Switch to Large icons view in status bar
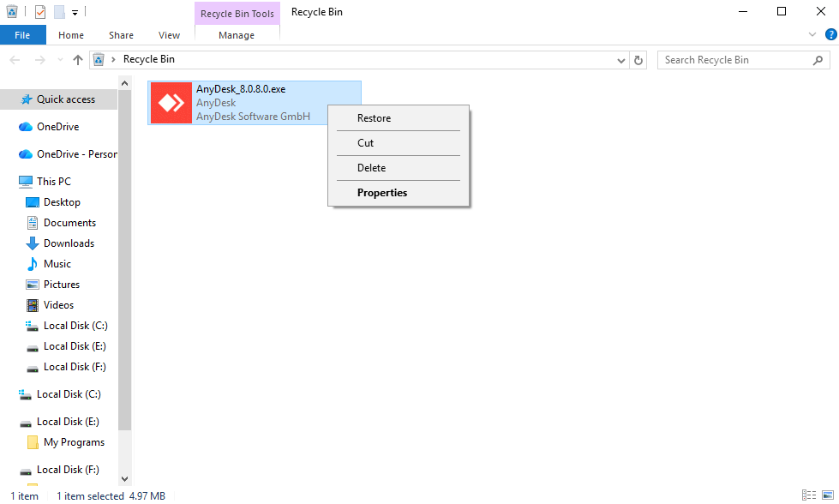This screenshot has height=504, width=839. coord(828,495)
